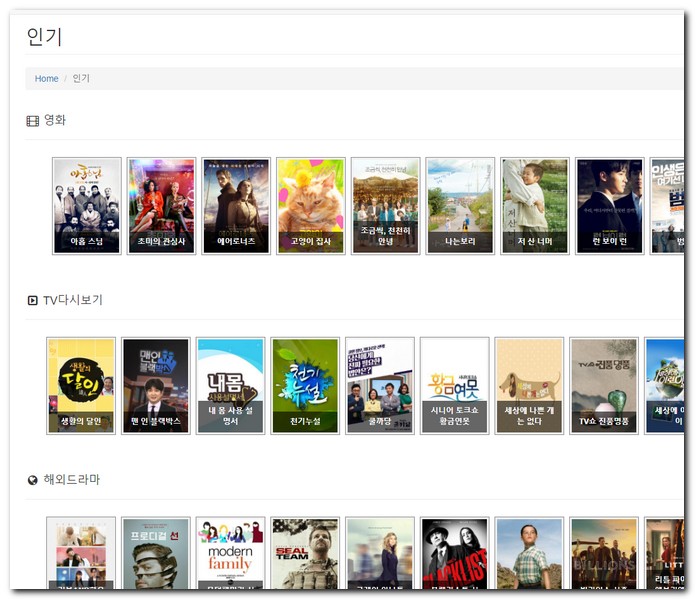Open the 생활의 달인 TV show thumbnail
Screen dimensions: 696x600
[x=81, y=386]
